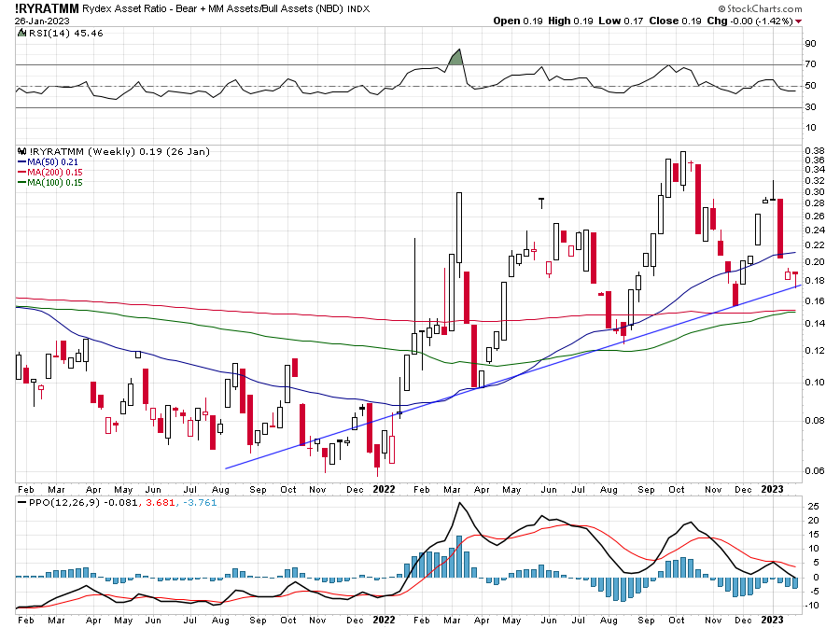Click the Close 0.19 value in header
This screenshot has width=840, height=628.
(x=675, y=21)
